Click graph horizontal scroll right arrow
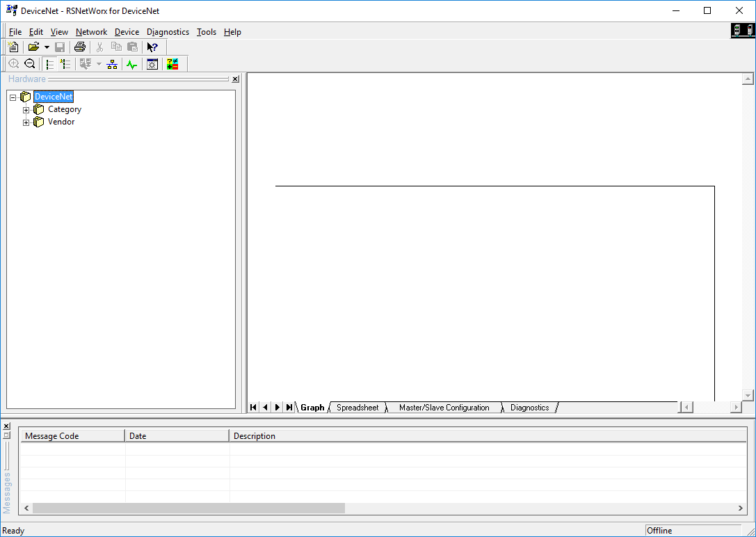Screen dimensions: 756x537 pos(736,408)
